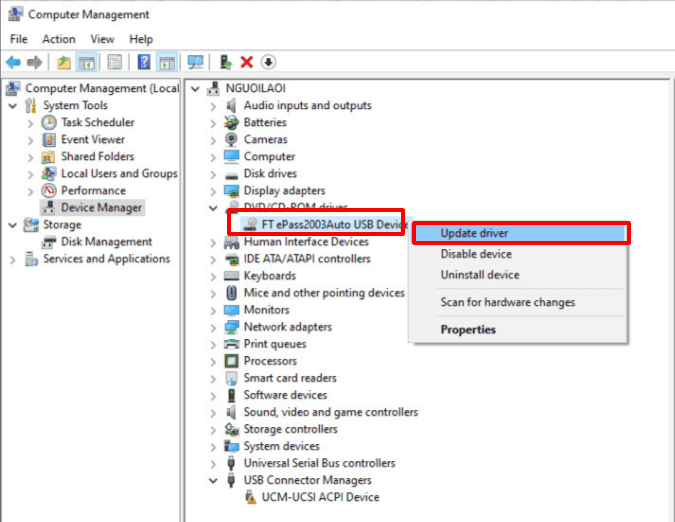Click the Task Scheduler clock icon

click(49, 123)
